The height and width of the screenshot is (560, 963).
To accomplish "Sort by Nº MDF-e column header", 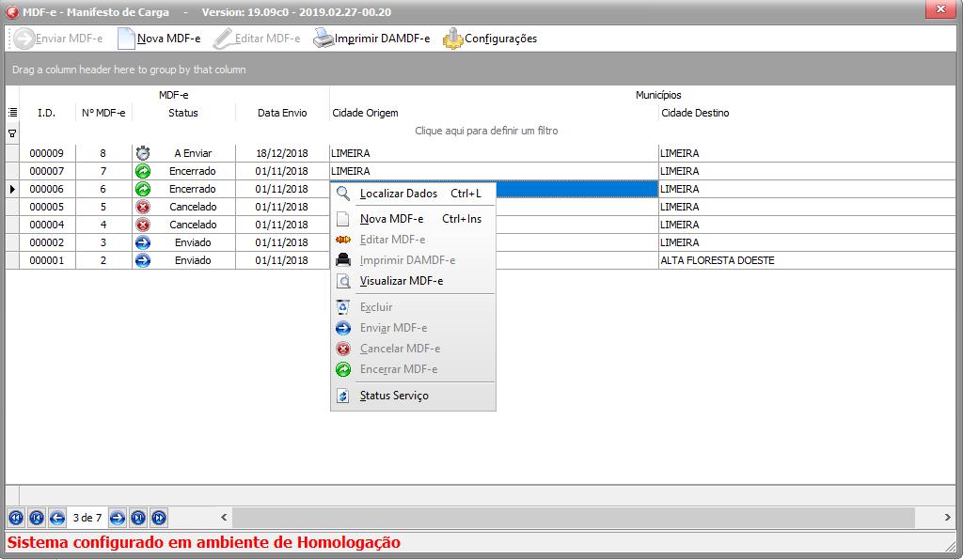I will 103,113.
